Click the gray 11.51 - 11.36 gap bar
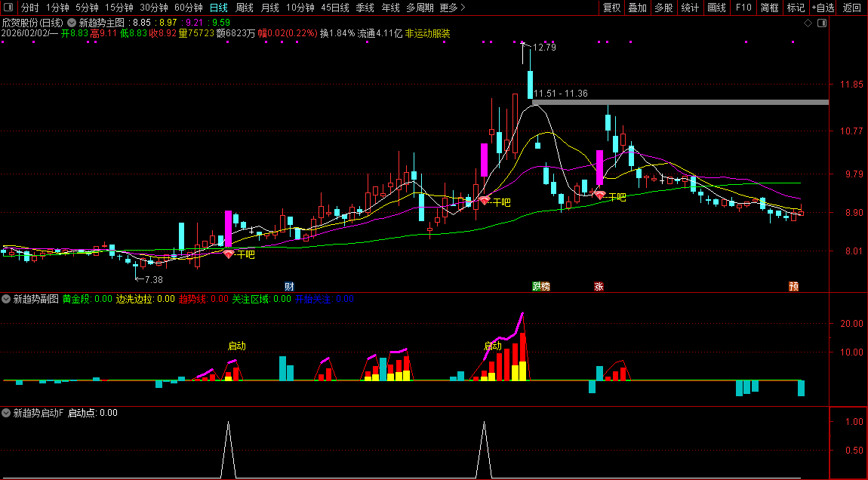Screen dimensions: 868x480 [680, 103]
